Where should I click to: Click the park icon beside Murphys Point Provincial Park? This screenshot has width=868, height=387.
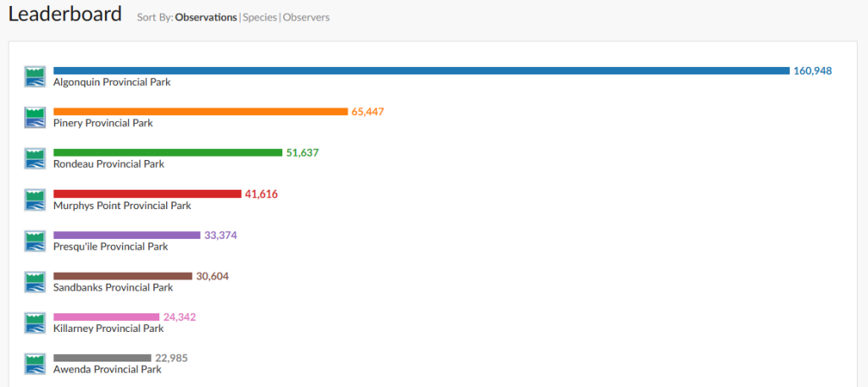35,200
